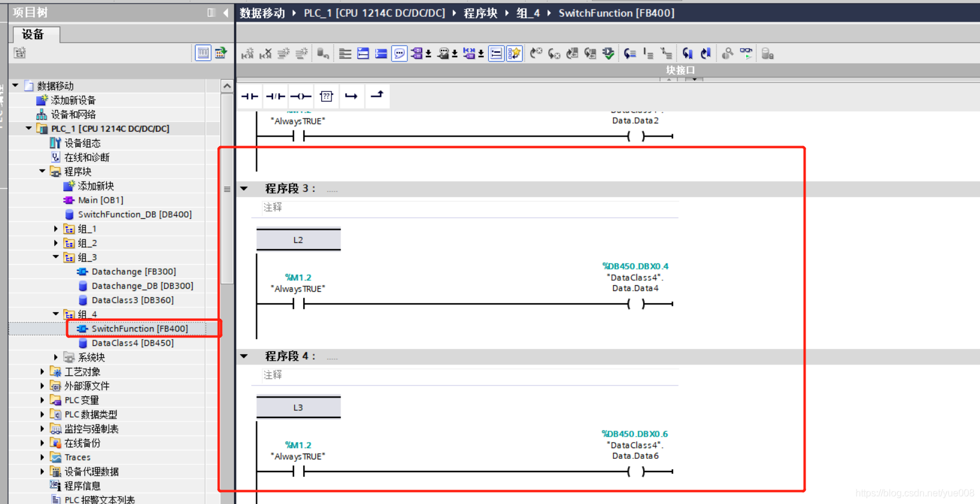Collapse the 程序块 folder
The height and width of the screenshot is (504, 980).
tap(42, 171)
